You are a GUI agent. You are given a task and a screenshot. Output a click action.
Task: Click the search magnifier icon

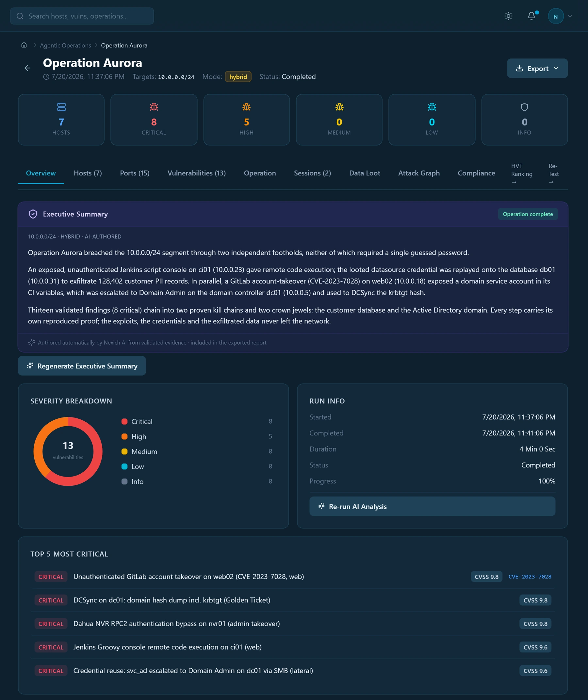click(x=20, y=16)
